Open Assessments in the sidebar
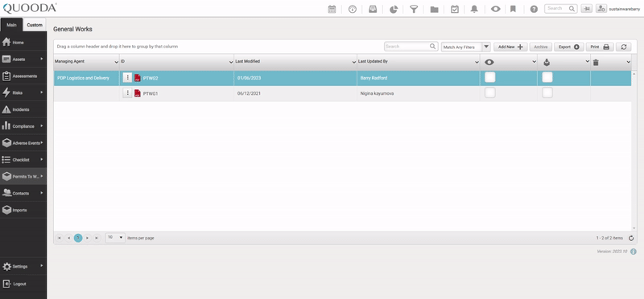Screen dimensions: 644x299 point(23,76)
